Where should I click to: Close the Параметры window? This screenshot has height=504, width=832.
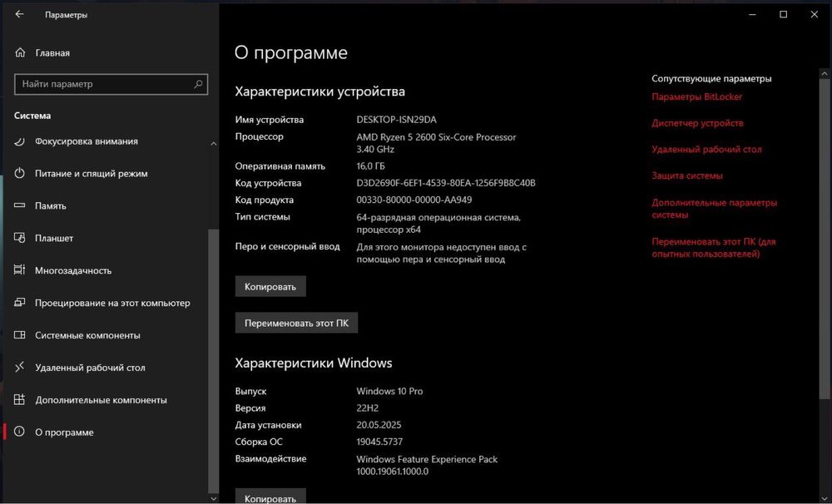tap(814, 14)
